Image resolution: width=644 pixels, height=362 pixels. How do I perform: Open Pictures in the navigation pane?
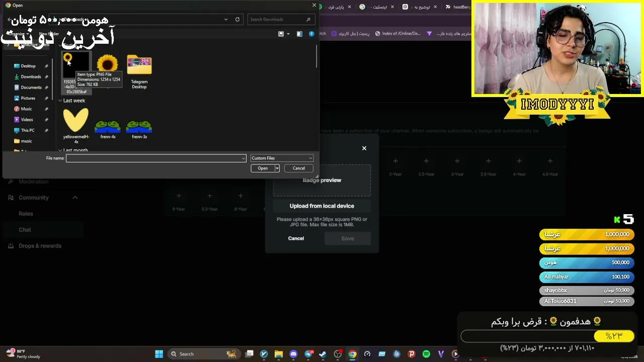(x=28, y=98)
